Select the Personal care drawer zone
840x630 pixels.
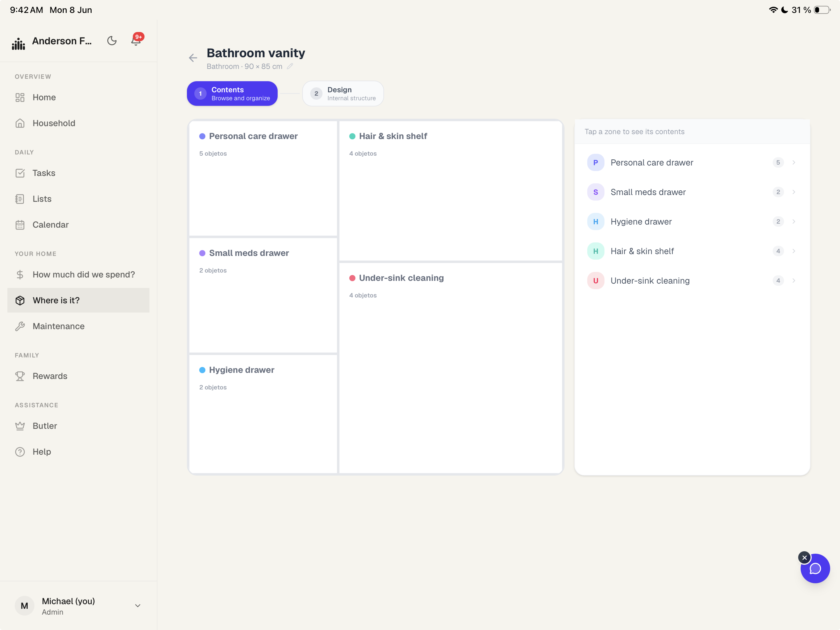(263, 178)
